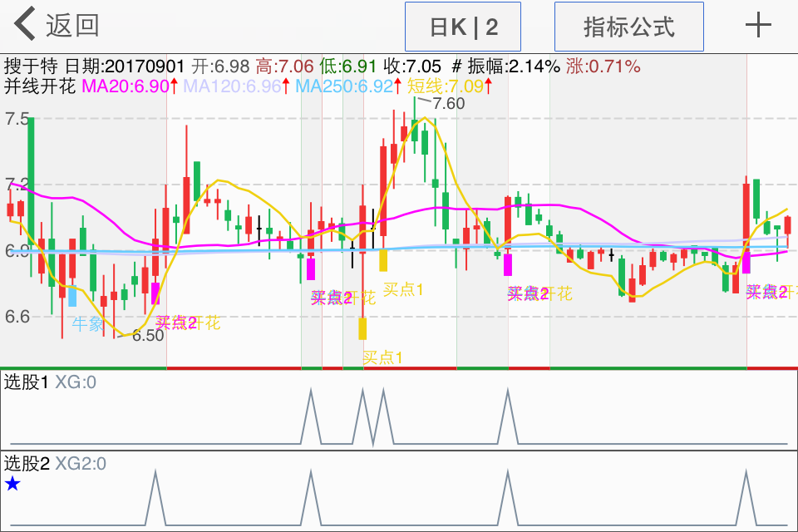798x532 pixels.
Task: Tap the 收:7.05 close price value
Action: pyautogui.click(x=412, y=66)
